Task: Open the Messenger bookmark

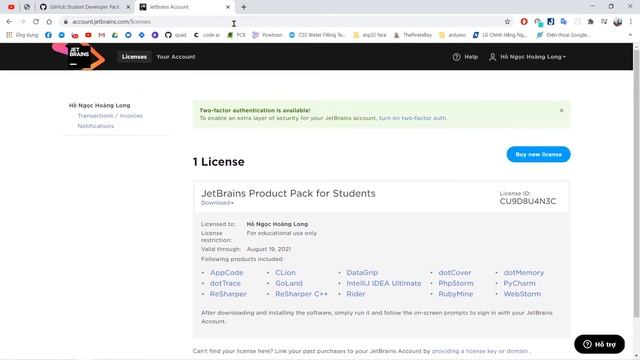Action: (x=62, y=35)
